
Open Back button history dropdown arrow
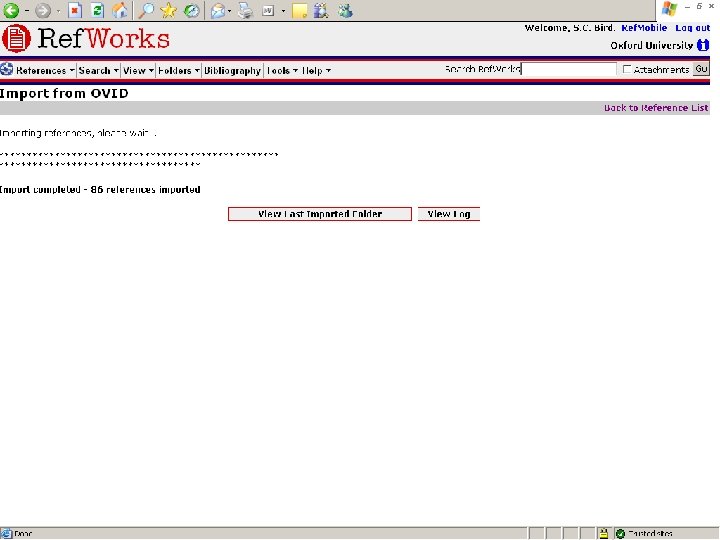tap(27, 11)
